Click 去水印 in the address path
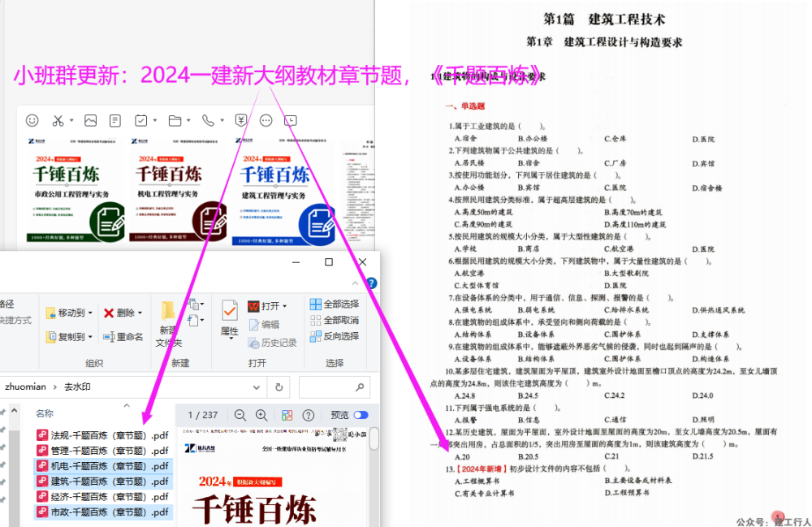This screenshot has height=527, width=812. (77, 387)
